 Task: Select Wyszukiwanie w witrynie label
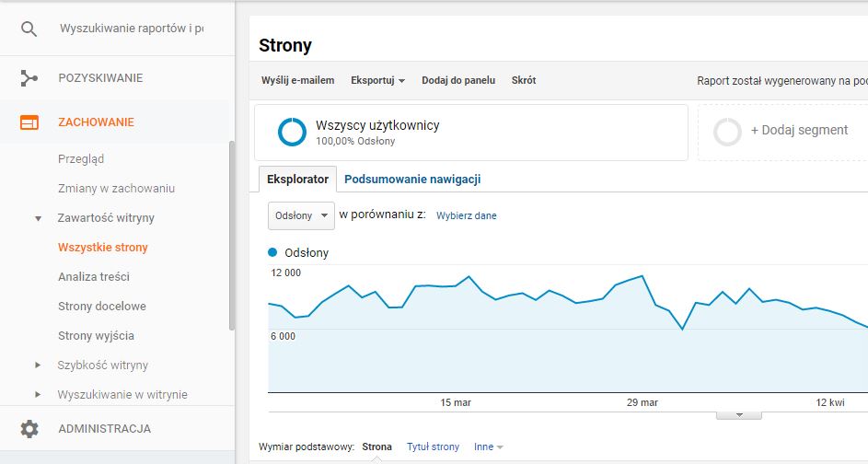pos(122,395)
